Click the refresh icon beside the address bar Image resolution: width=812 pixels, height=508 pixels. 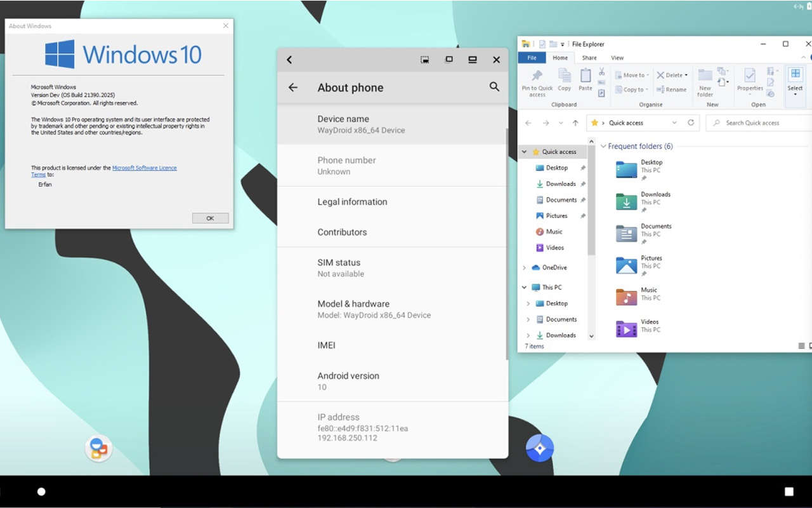(x=691, y=123)
